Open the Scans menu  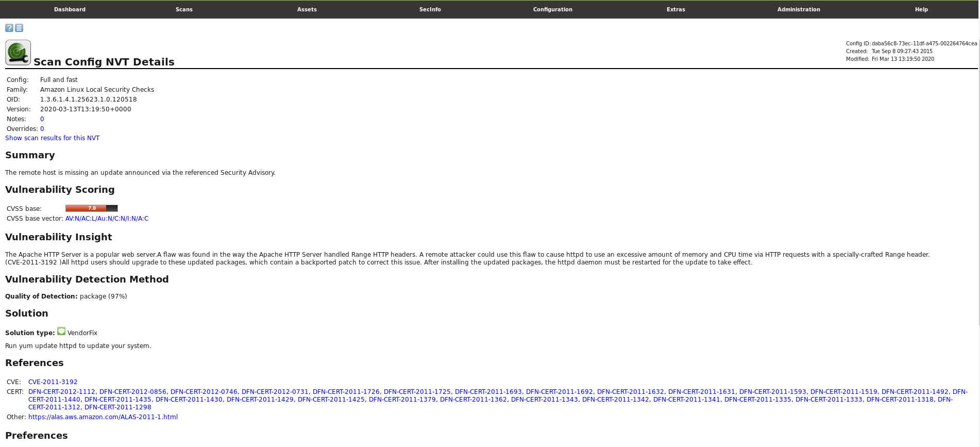[184, 9]
